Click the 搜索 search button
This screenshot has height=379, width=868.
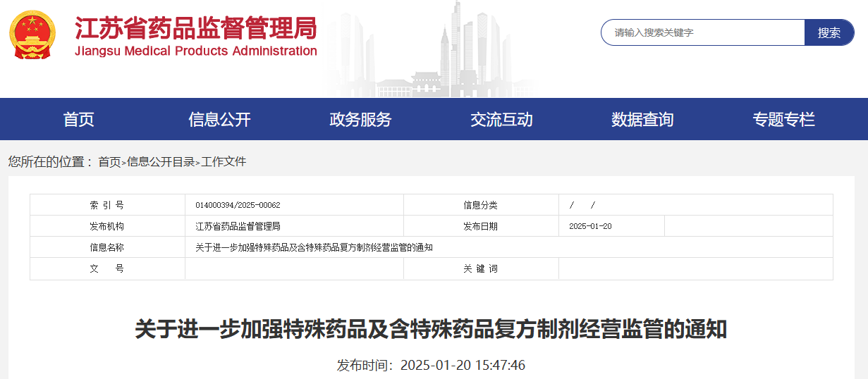pyautogui.click(x=829, y=32)
